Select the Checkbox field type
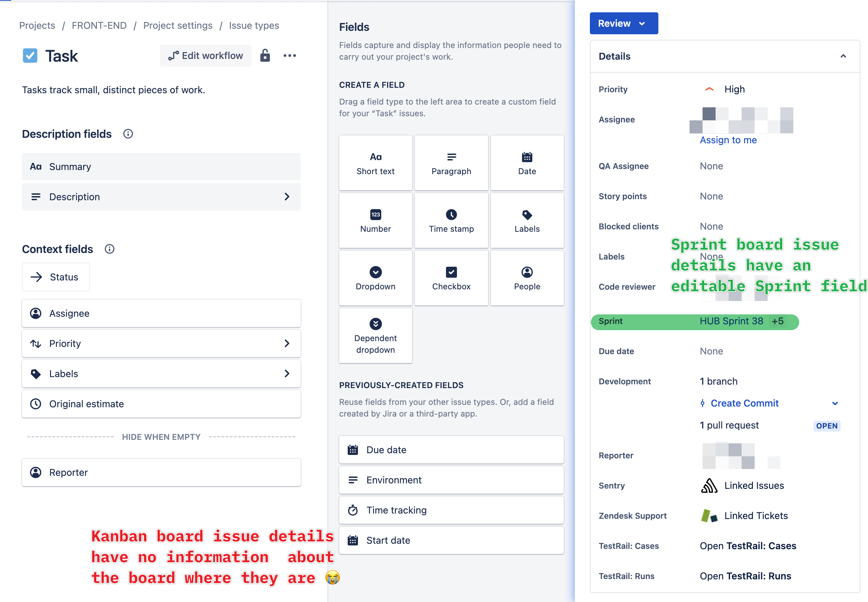Screen dimensions: 868x602 click(x=451, y=278)
